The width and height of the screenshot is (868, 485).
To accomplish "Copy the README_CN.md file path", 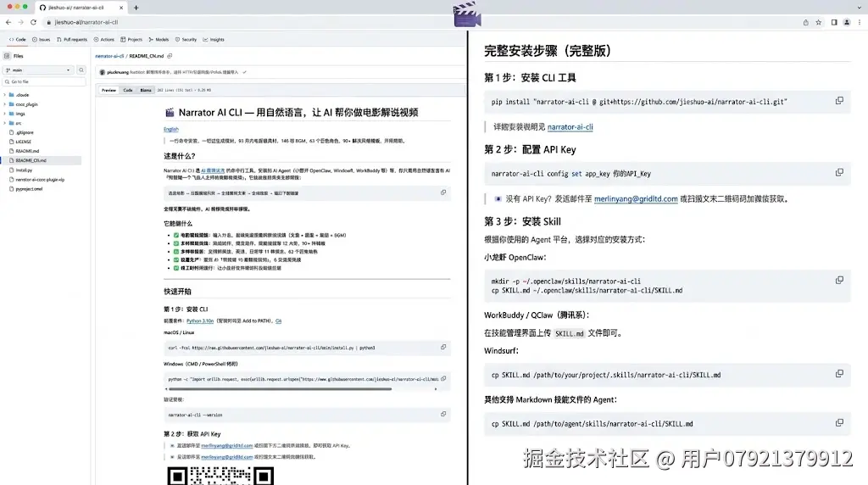I will pos(170,56).
